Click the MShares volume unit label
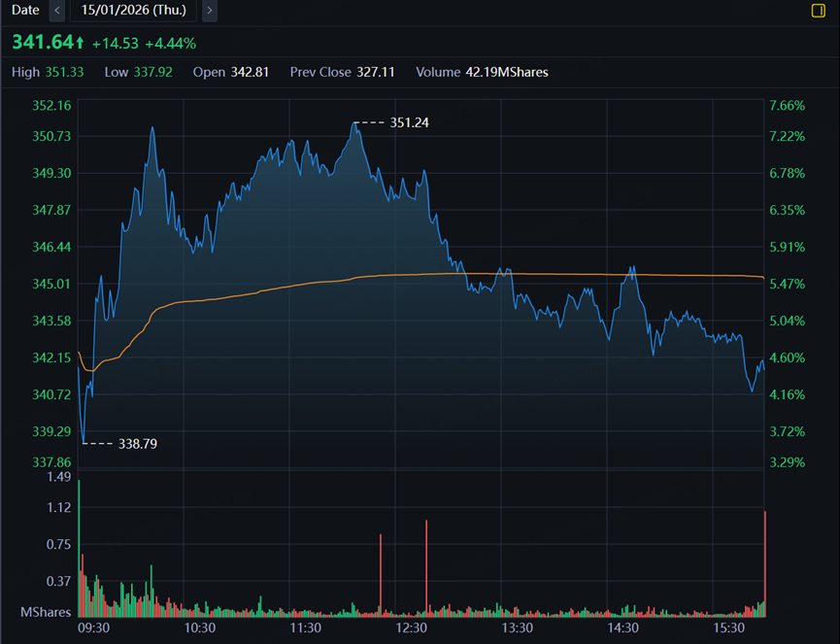The height and width of the screenshot is (644, 840). [x=45, y=612]
